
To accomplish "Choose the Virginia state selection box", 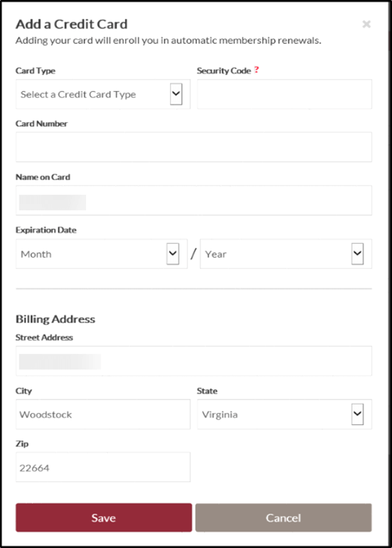I will 285,414.
